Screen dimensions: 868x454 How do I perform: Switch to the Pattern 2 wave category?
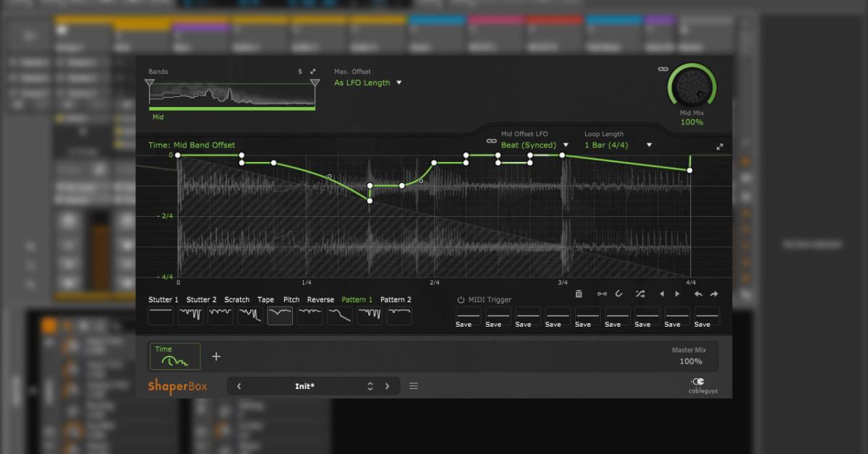click(396, 299)
